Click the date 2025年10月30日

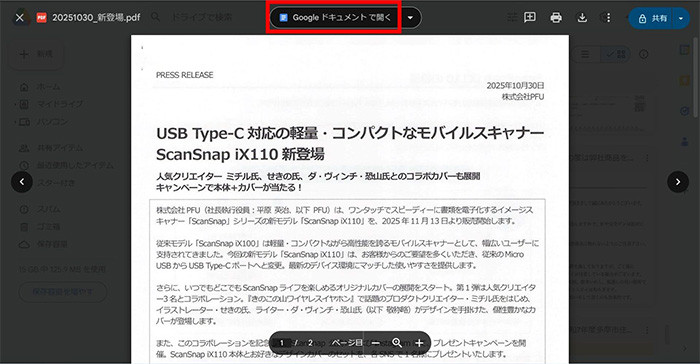click(x=515, y=85)
